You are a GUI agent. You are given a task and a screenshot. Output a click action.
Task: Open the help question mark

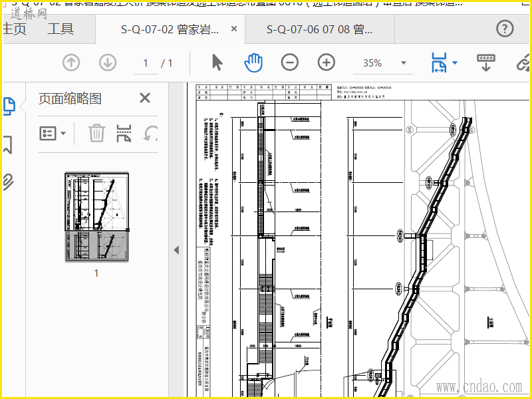[505, 29]
